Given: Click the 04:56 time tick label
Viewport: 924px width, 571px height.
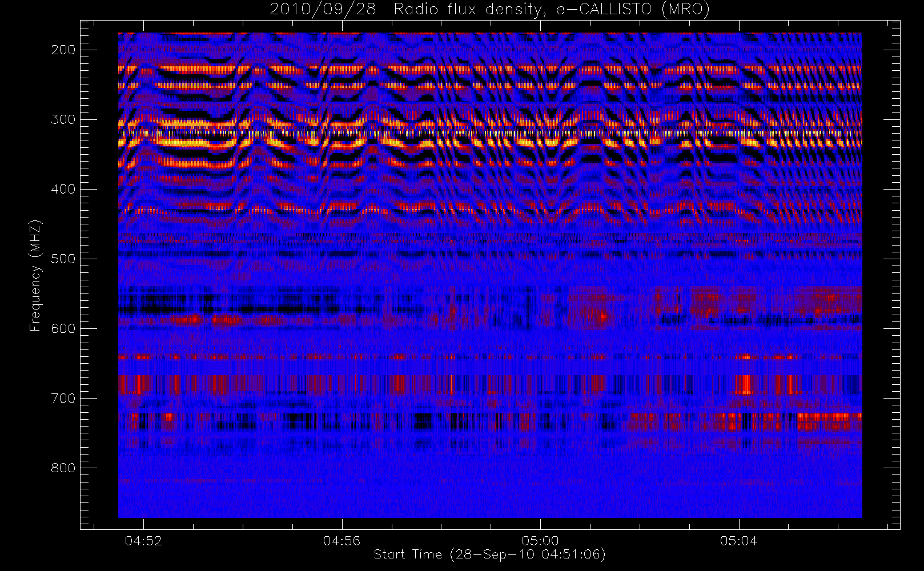Looking at the screenshot, I should 342,541.
